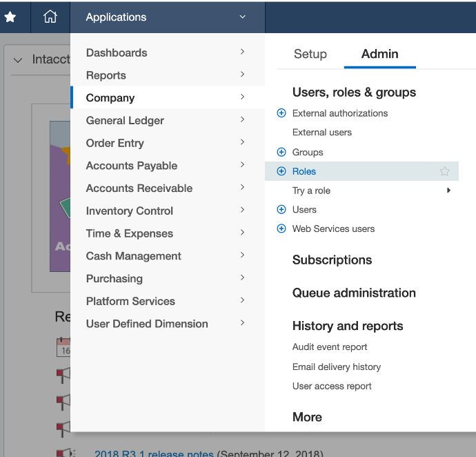
Task: Add a new Role via plus icon
Action: pyautogui.click(x=281, y=171)
